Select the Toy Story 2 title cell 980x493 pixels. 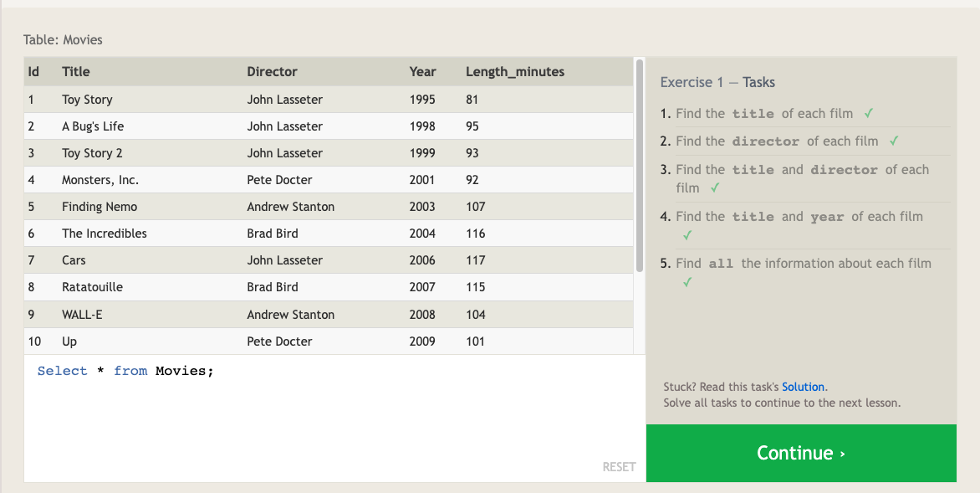[x=92, y=153]
